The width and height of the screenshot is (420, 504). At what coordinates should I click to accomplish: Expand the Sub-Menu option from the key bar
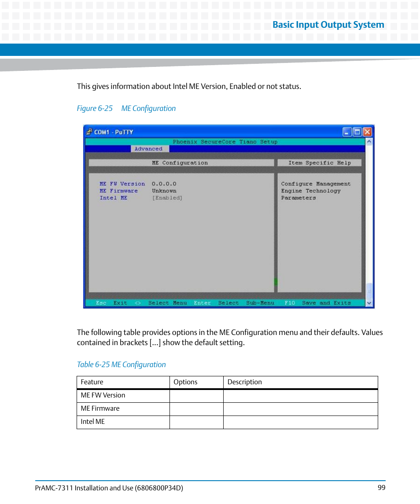click(260, 303)
